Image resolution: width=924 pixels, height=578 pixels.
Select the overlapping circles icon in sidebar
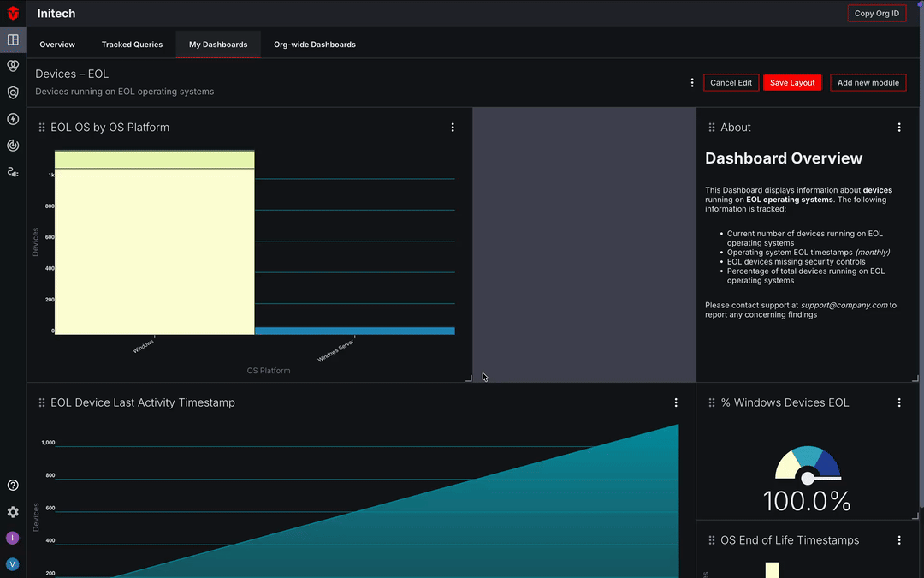tap(12, 65)
